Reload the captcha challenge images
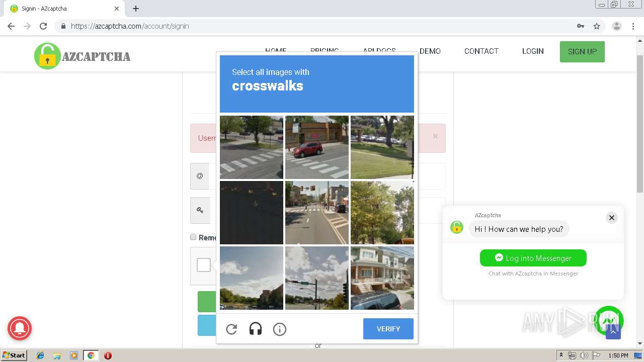The width and height of the screenshot is (644, 362). 231,329
